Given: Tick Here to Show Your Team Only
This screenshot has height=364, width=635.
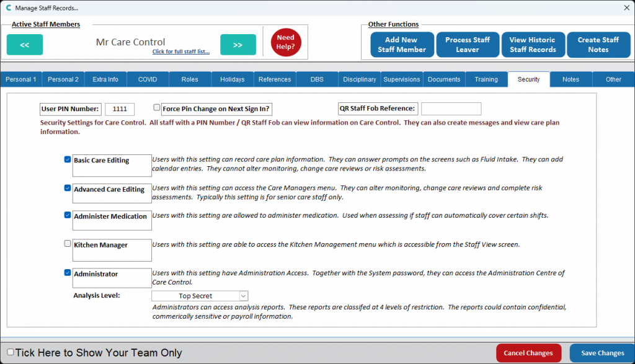Looking at the screenshot, I should 10,352.
